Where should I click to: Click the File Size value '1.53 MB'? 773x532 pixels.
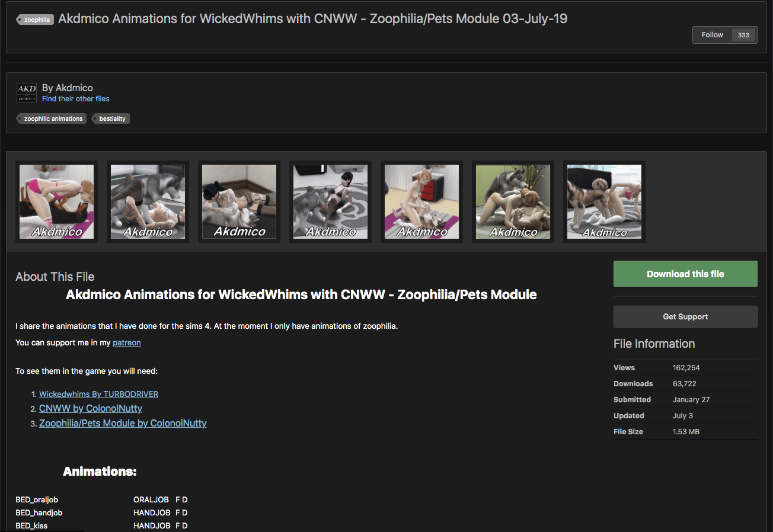pyautogui.click(x=686, y=432)
